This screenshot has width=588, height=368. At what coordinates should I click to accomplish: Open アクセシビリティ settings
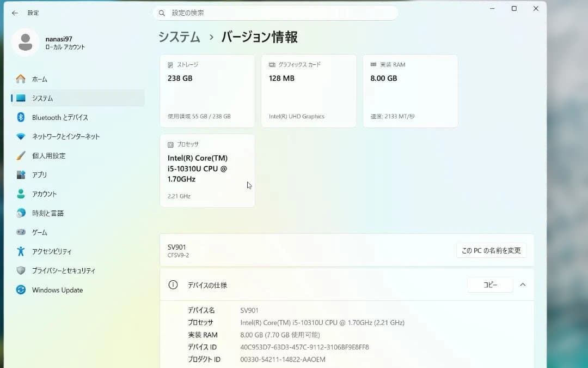tap(78, 251)
